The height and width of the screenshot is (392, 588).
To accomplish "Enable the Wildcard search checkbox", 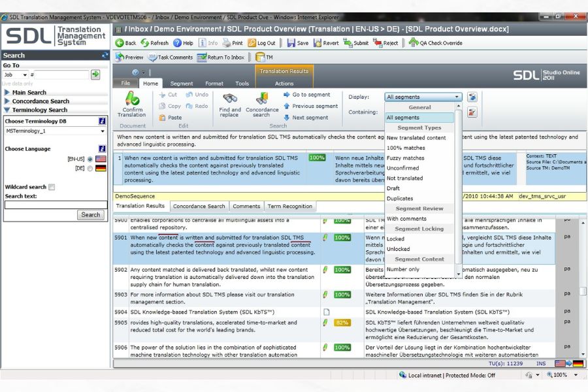I will coord(52,188).
